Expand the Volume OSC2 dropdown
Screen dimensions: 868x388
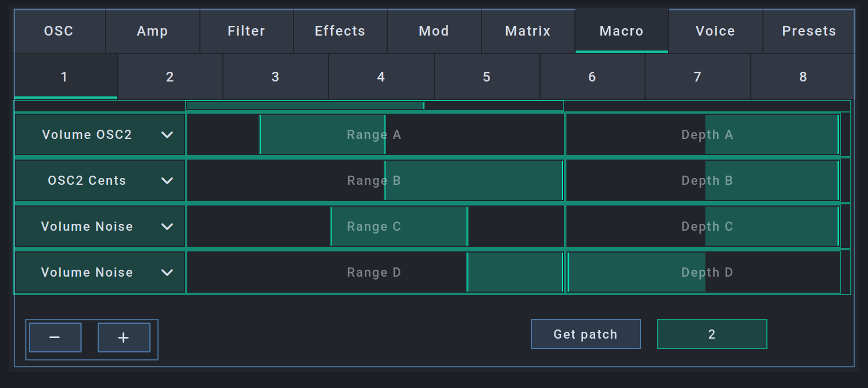[100, 135]
